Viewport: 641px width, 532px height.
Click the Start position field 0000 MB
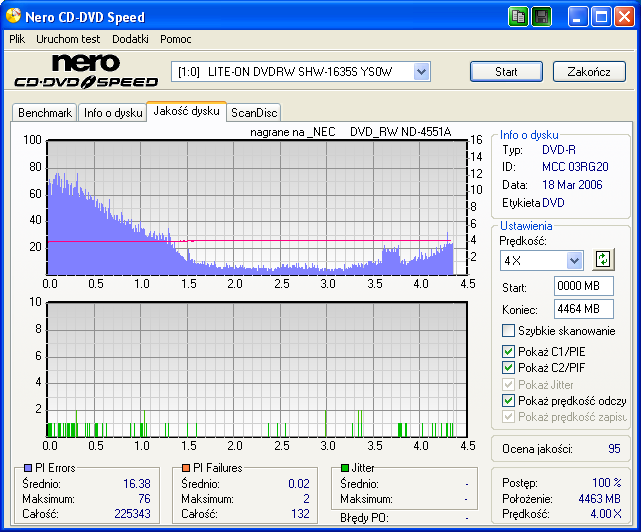point(584,286)
